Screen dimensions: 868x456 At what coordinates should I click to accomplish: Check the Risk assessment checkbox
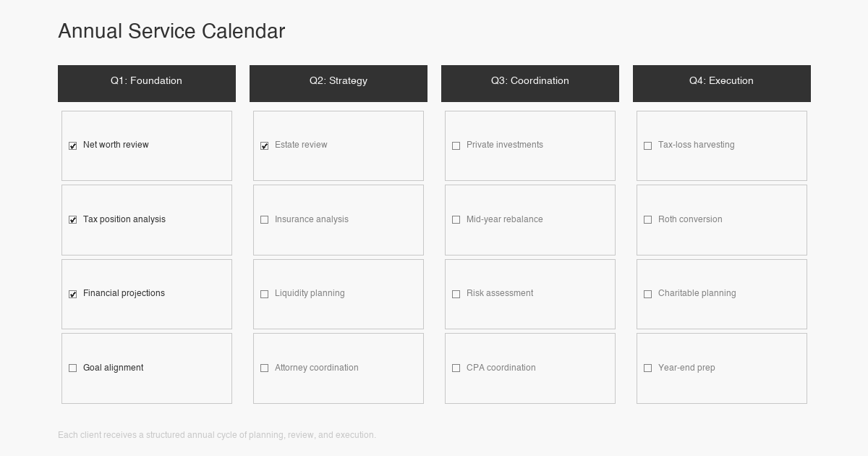coord(456,294)
